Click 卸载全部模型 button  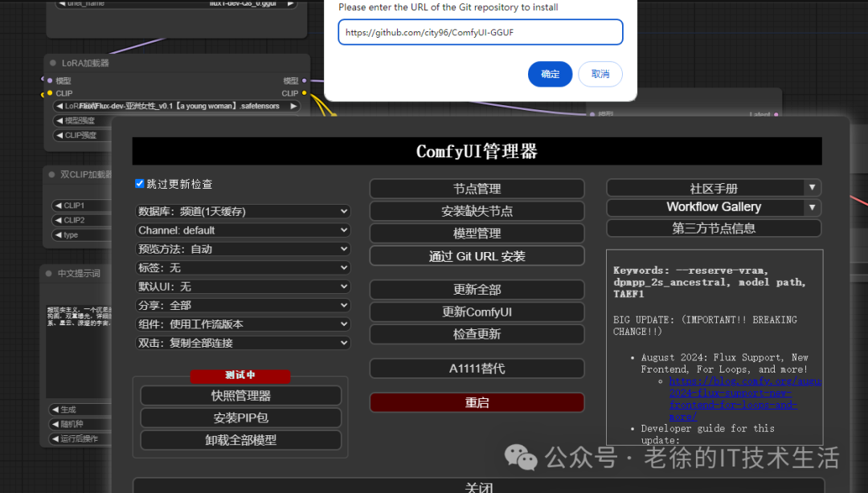(241, 440)
